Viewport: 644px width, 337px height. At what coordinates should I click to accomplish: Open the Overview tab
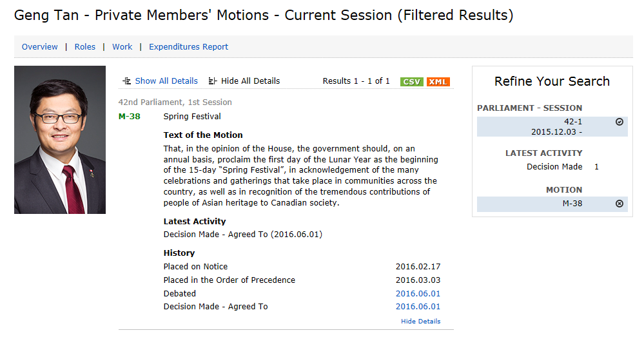40,47
